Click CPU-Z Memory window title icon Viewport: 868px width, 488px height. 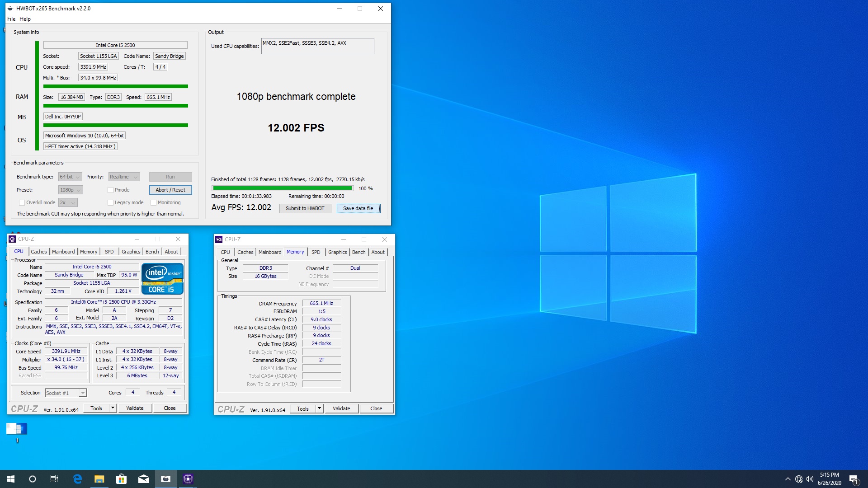219,239
